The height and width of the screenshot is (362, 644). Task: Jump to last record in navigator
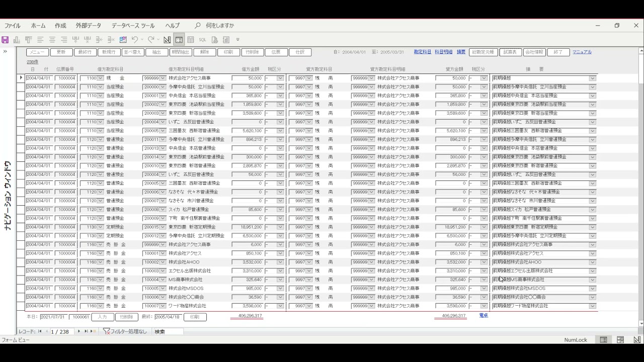coord(86,331)
